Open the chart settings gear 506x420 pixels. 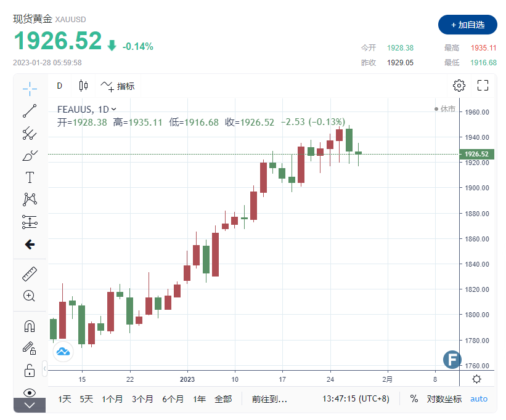pyautogui.click(x=459, y=86)
